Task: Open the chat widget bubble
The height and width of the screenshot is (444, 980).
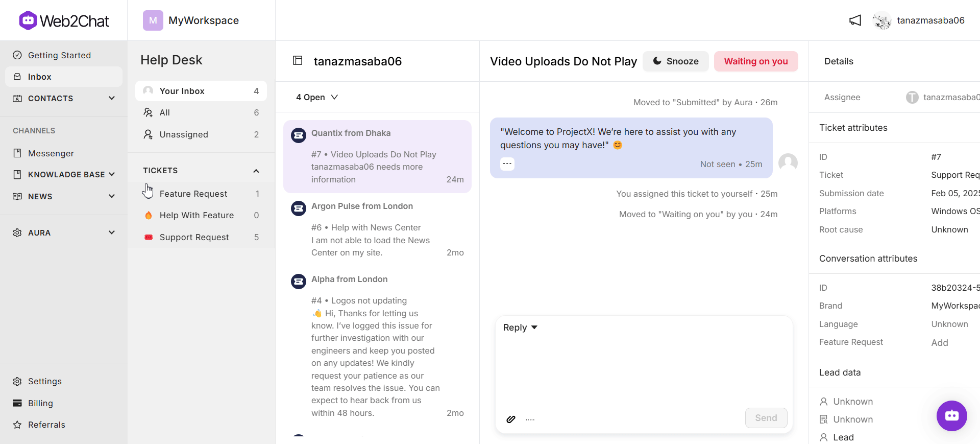Action: 951,415
